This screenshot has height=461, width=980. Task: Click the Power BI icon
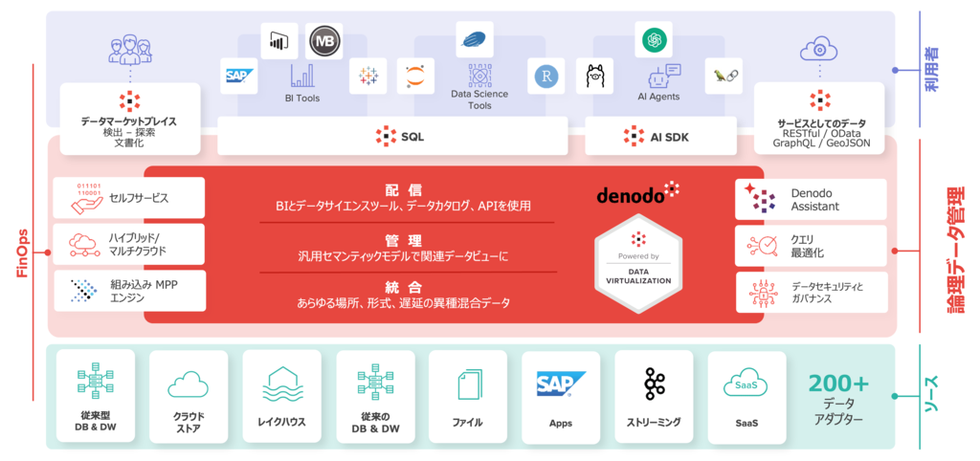(278, 41)
